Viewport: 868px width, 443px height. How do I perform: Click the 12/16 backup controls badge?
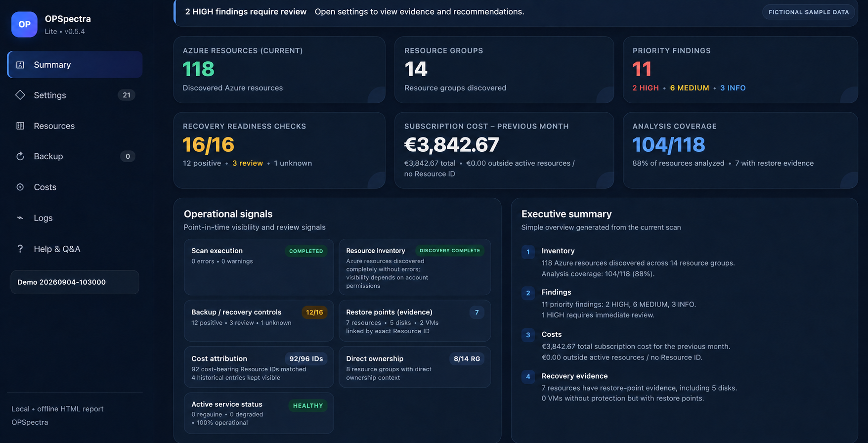[x=314, y=312]
